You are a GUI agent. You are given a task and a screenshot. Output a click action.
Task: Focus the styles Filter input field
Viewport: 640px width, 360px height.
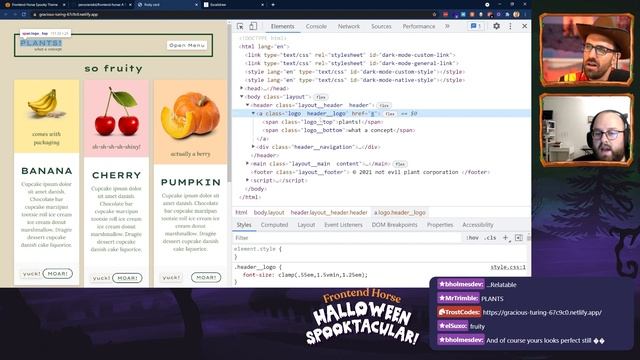[x=347, y=238]
